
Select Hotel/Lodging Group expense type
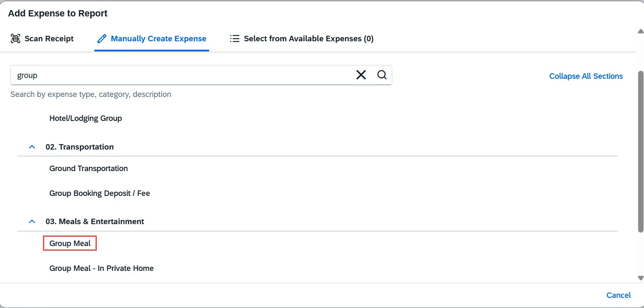[85, 118]
